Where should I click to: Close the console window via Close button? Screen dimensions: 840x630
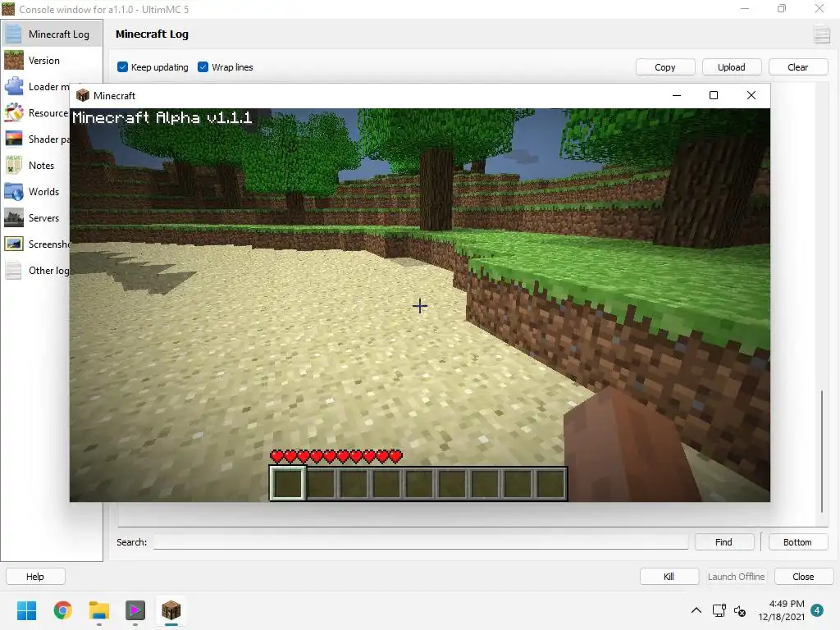tap(804, 577)
